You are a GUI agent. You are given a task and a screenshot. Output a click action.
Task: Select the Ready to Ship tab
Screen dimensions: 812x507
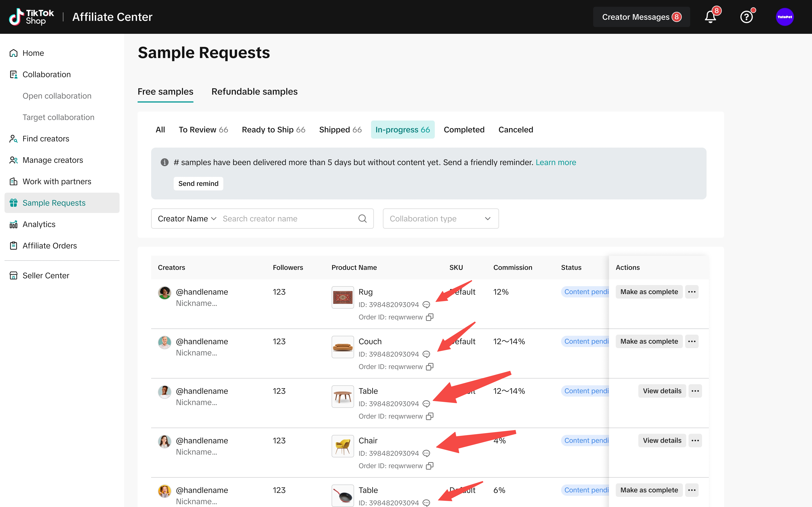pyautogui.click(x=273, y=130)
